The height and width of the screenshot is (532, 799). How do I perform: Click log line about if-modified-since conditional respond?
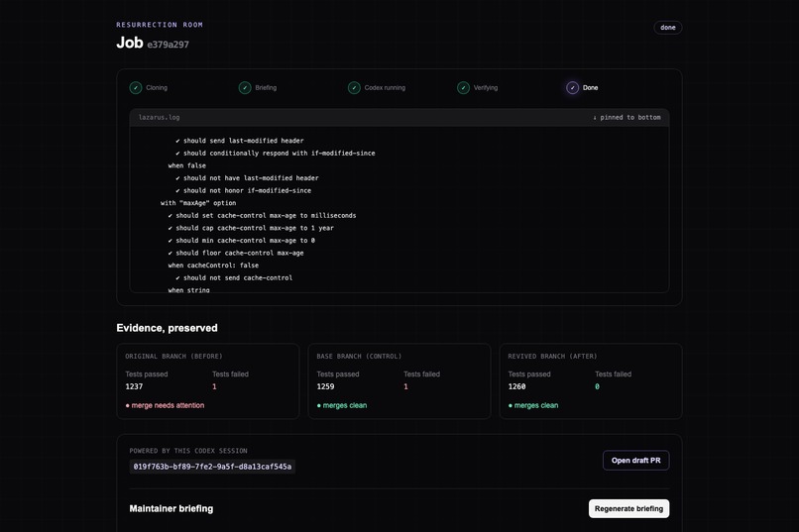(276, 154)
